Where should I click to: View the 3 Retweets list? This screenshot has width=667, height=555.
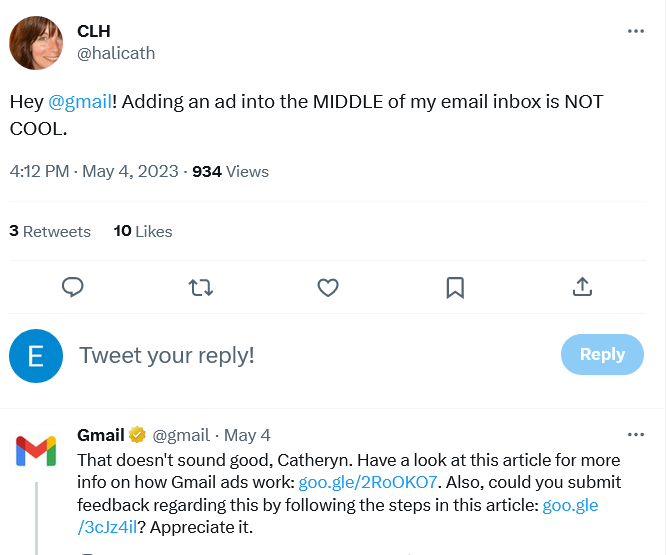tap(50, 231)
